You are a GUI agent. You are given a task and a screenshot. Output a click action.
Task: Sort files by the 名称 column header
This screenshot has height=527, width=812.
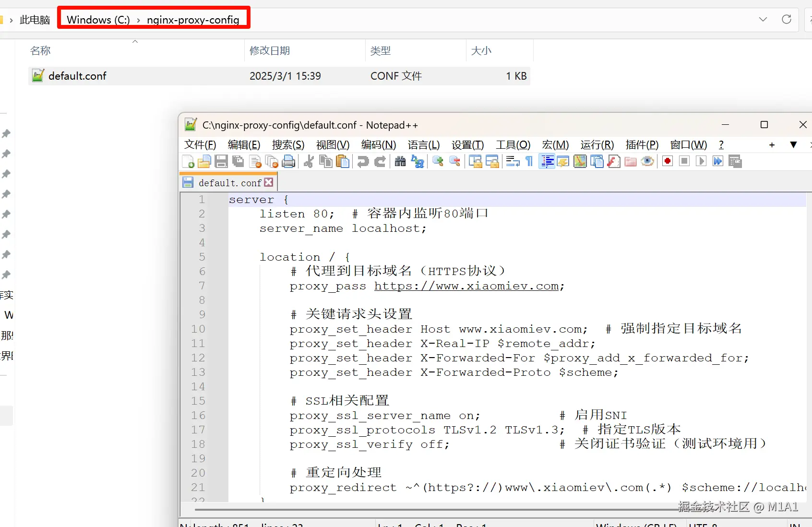pos(40,50)
